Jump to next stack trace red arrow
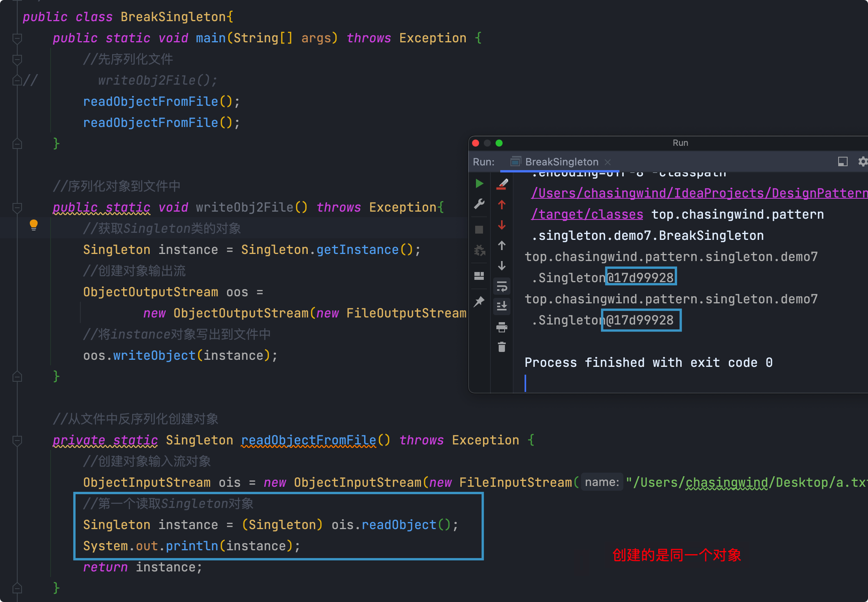This screenshot has height=602, width=868. click(x=502, y=225)
